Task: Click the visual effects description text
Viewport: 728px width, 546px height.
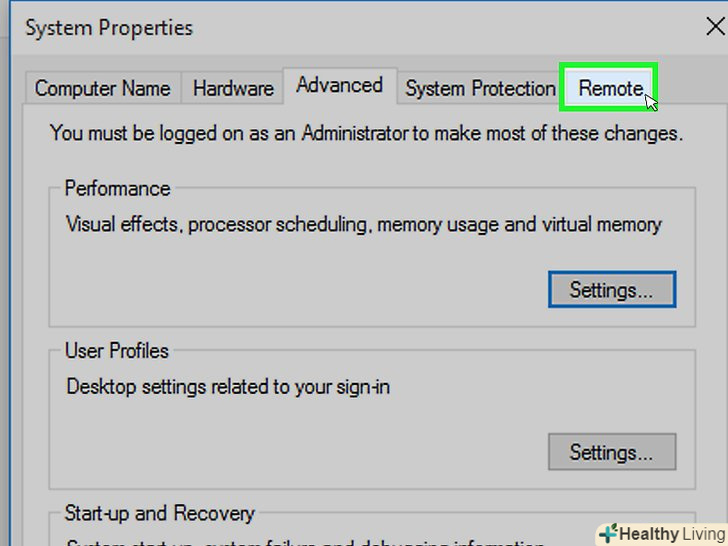Action: [x=363, y=224]
